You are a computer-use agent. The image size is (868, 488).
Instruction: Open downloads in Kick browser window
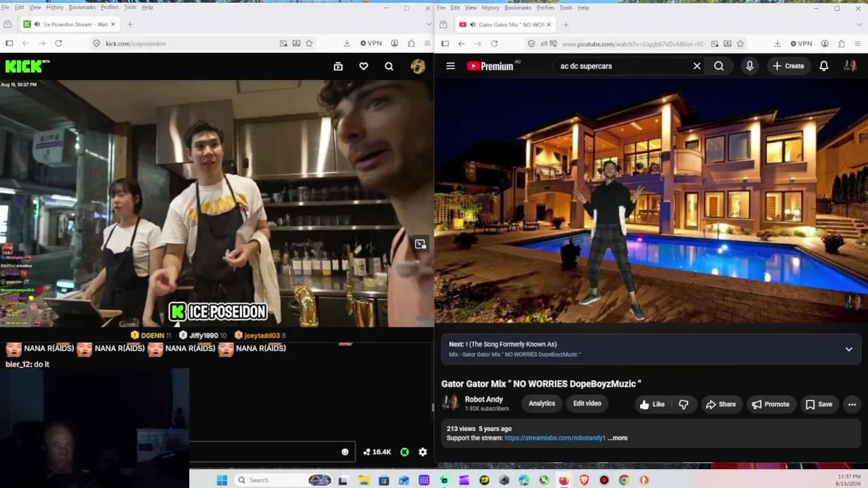[x=347, y=43]
